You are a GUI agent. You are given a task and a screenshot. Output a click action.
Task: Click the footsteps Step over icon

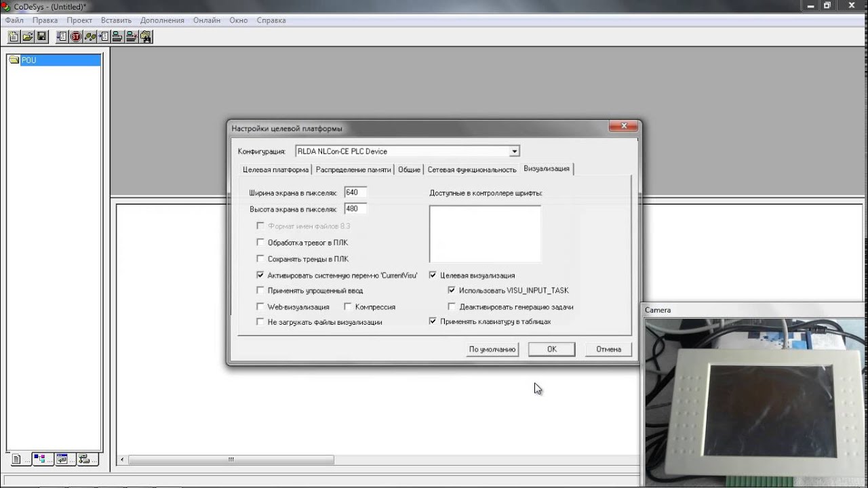pyautogui.click(x=90, y=37)
